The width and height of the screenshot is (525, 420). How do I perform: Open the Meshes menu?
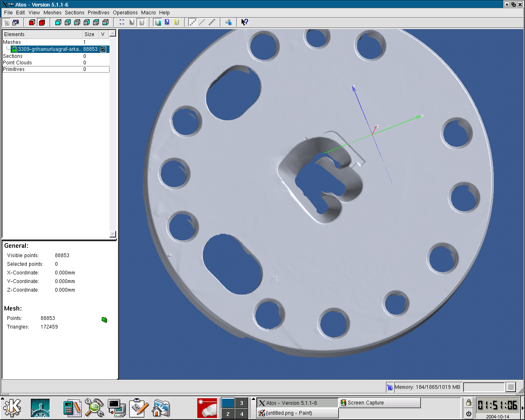click(x=52, y=13)
